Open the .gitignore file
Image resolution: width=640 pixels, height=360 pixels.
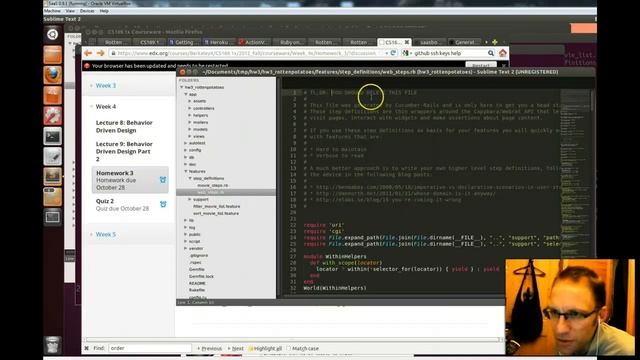click(x=198, y=256)
